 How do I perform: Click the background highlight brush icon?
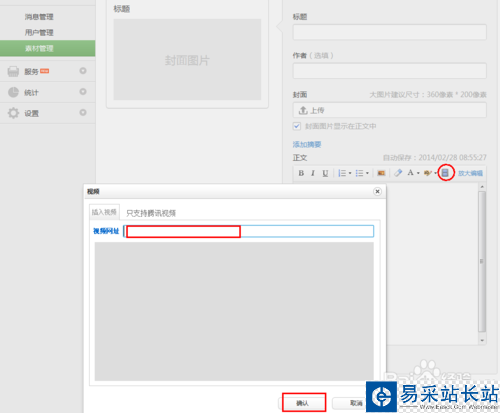427,173
